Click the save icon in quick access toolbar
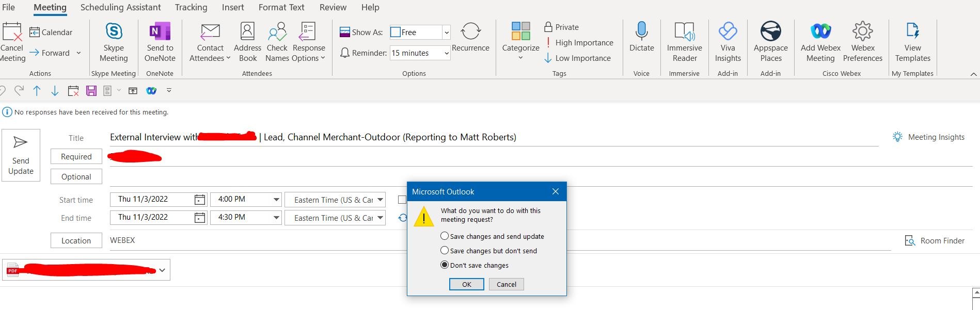Screen dimensions: 980x310 [x=91, y=91]
